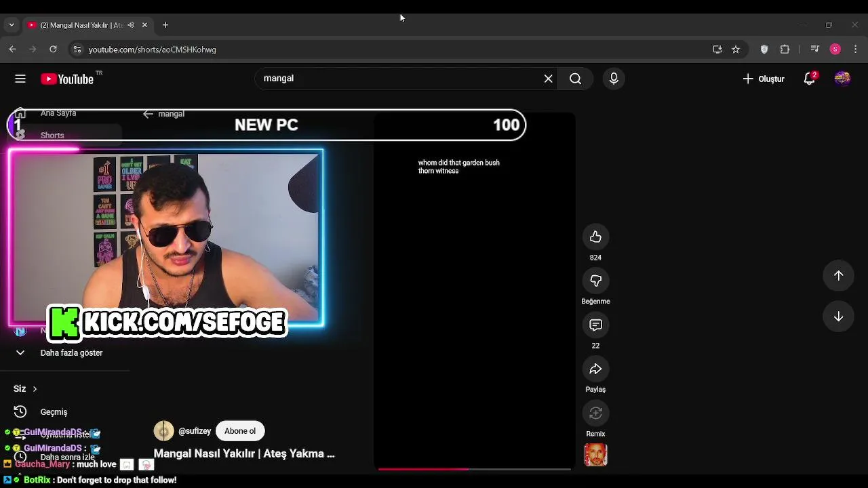Click the magnifier search button
Viewport: 868px width, 488px height.
pos(575,79)
